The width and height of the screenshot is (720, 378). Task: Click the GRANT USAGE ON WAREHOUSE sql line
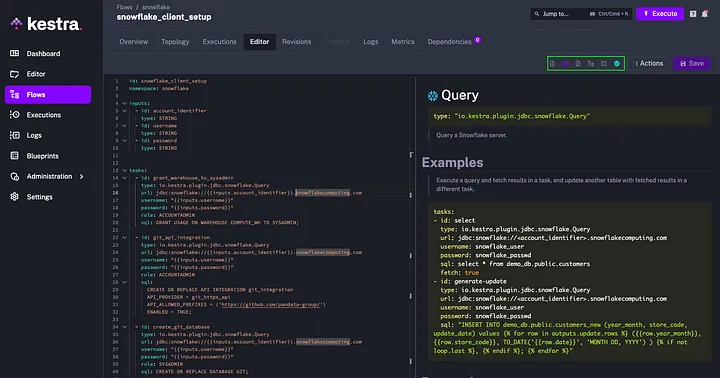[x=220, y=222]
